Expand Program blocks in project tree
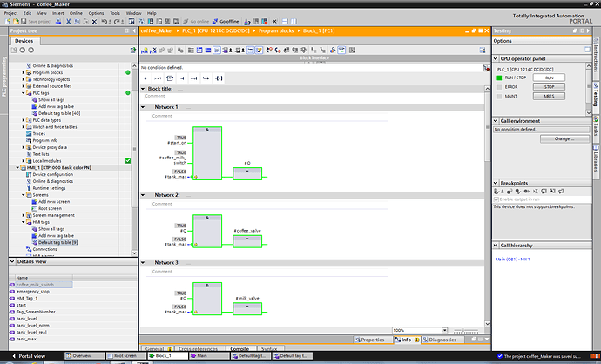 (x=23, y=72)
